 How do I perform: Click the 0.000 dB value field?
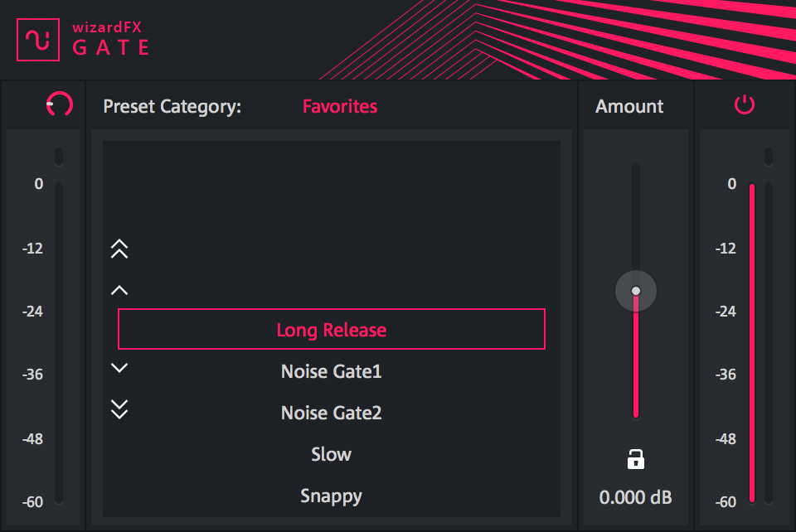click(x=635, y=497)
